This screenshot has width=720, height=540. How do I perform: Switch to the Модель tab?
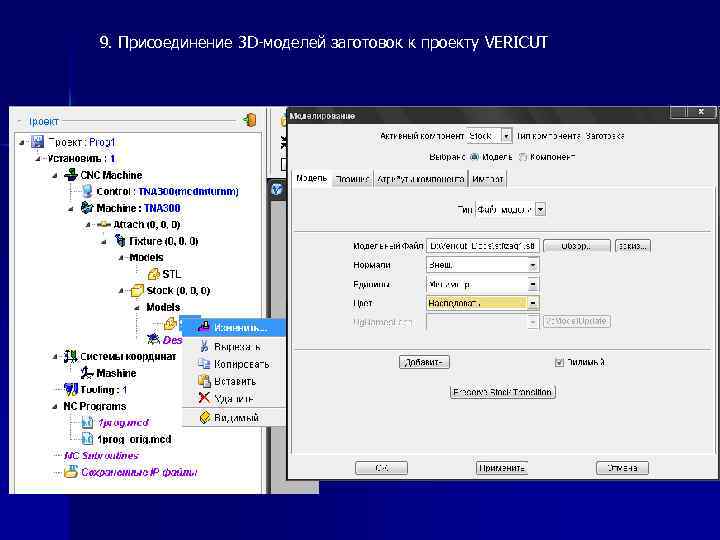(x=311, y=178)
